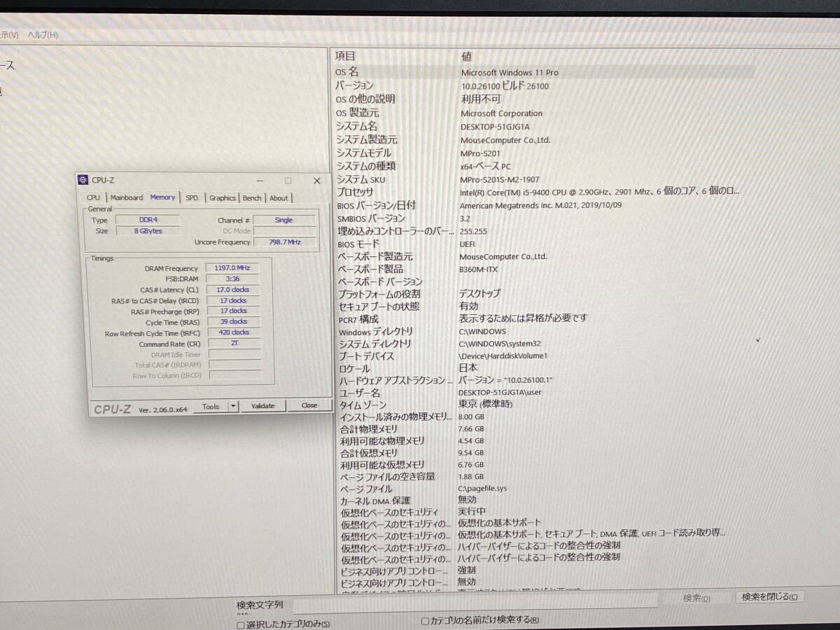The image size is (840, 630).
Task: Select the OS 名 row
Action: [544, 71]
